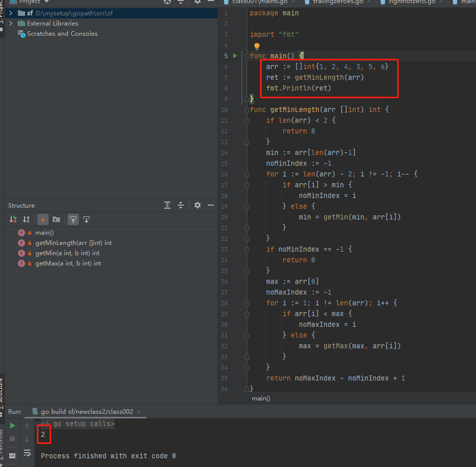Click 'ret := getMinLength(arr)' line
This screenshot has height=467, width=476.
tap(315, 77)
